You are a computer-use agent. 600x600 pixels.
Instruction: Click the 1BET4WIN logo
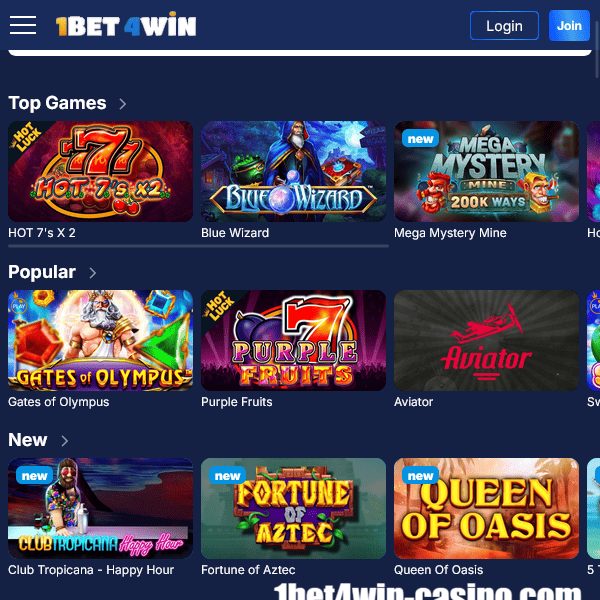(x=126, y=24)
